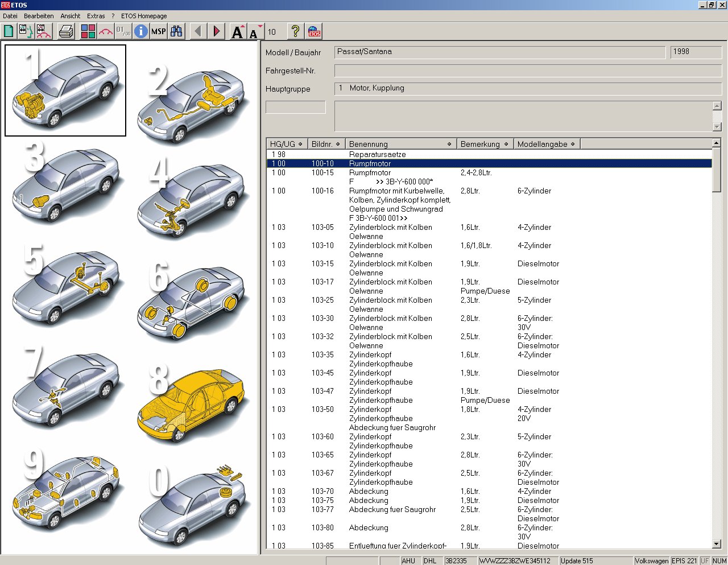Click parts list scrollbar down arrow
This screenshot has width=728, height=565.
coord(717,544)
